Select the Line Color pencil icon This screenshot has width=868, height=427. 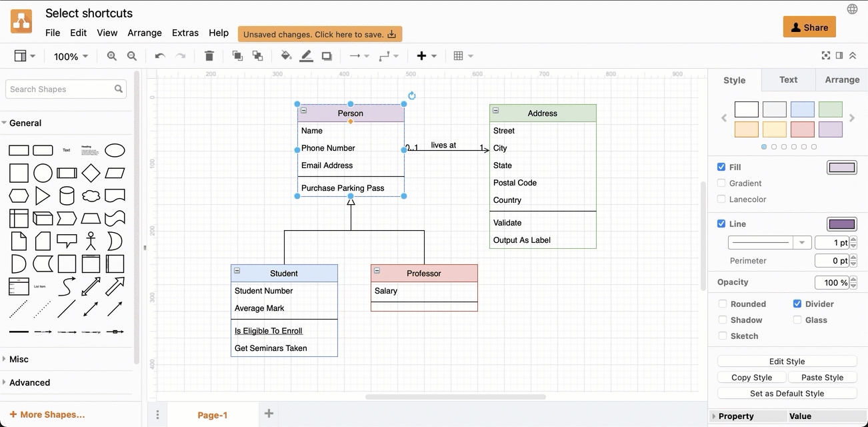[306, 55]
